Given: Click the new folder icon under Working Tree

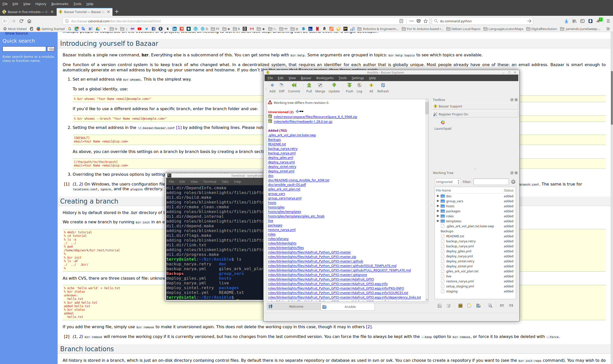Looking at the screenshot, I should tap(478, 306).
